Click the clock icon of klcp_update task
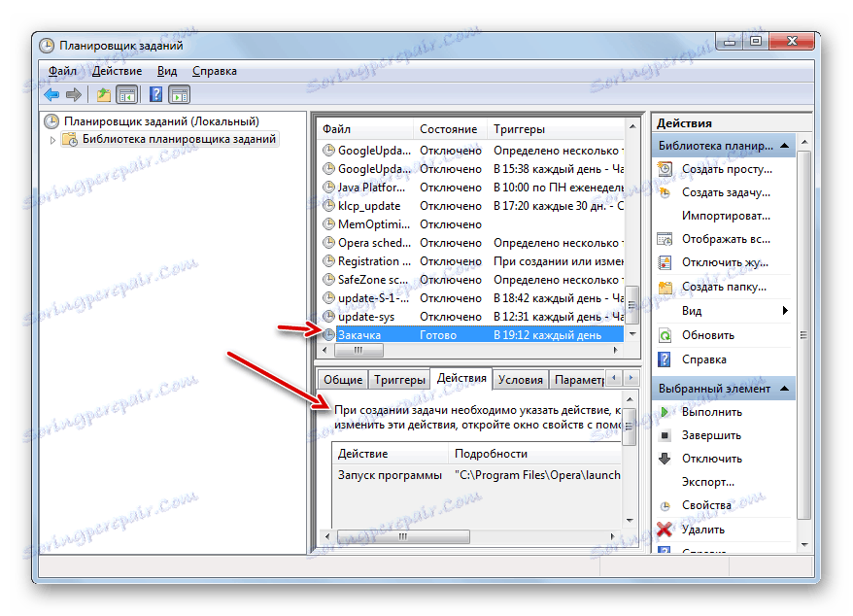Image resolution: width=853 pixels, height=616 pixels. pos(328,206)
